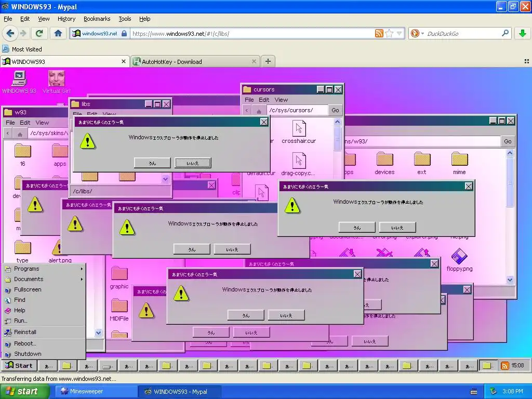Expand the Programs submenu arrow
Viewport: 532px width, 399px height.
(82, 269)
